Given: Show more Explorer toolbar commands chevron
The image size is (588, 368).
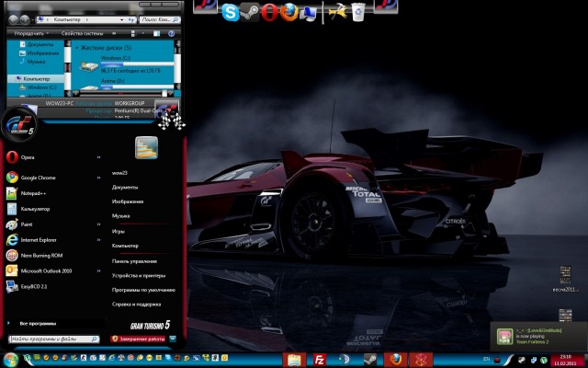Looking at the screenshot, I should (x=114, y=33).
